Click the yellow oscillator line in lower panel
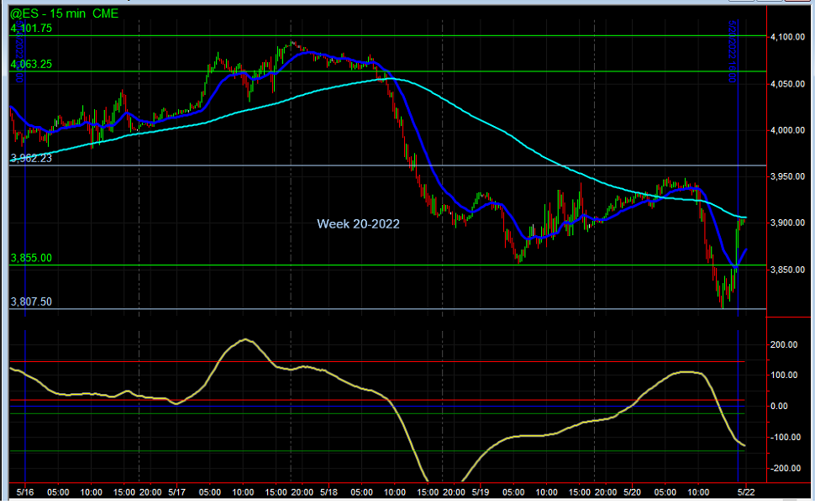 coord(244,340)
